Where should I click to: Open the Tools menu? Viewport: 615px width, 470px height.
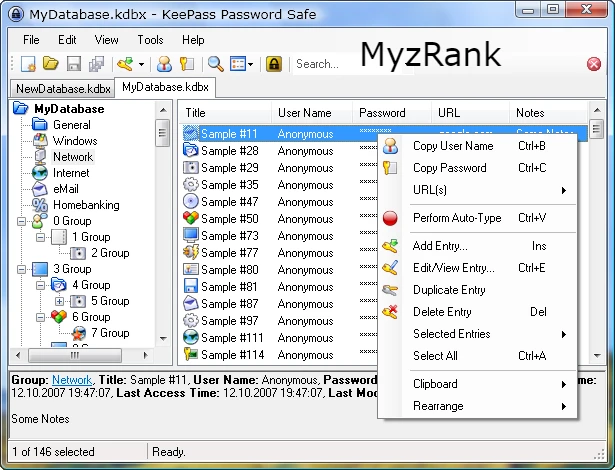[150, 40]
